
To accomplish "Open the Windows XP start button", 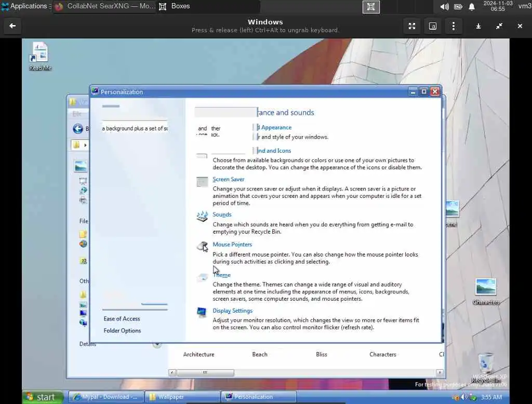I will pyautogui.click(x=43, y=397).
